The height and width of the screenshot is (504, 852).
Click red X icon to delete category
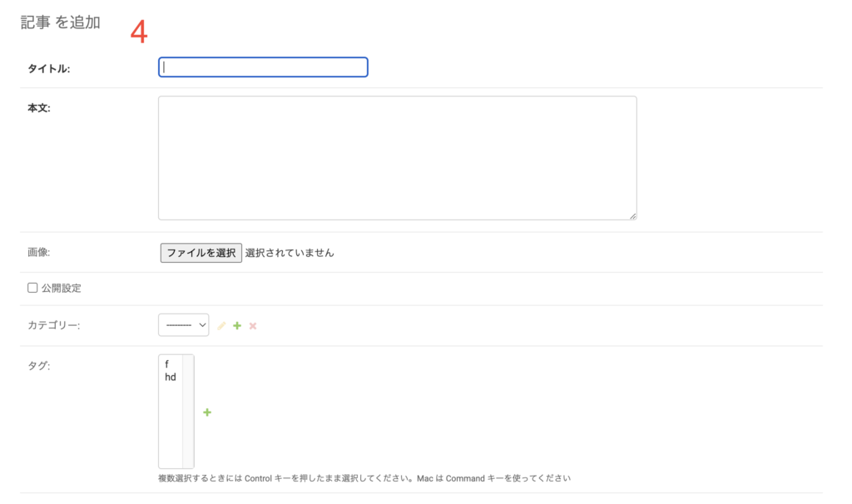(253, 326)
